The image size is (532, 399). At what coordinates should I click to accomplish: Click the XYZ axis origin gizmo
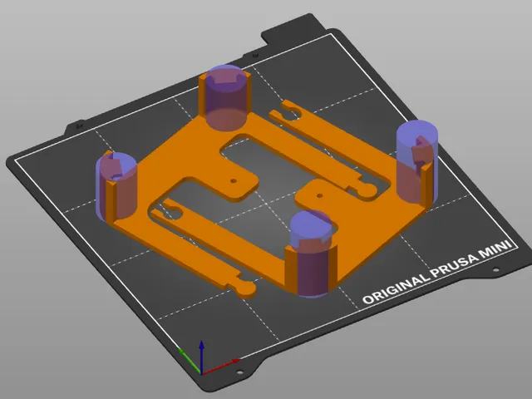coord(209,358)
